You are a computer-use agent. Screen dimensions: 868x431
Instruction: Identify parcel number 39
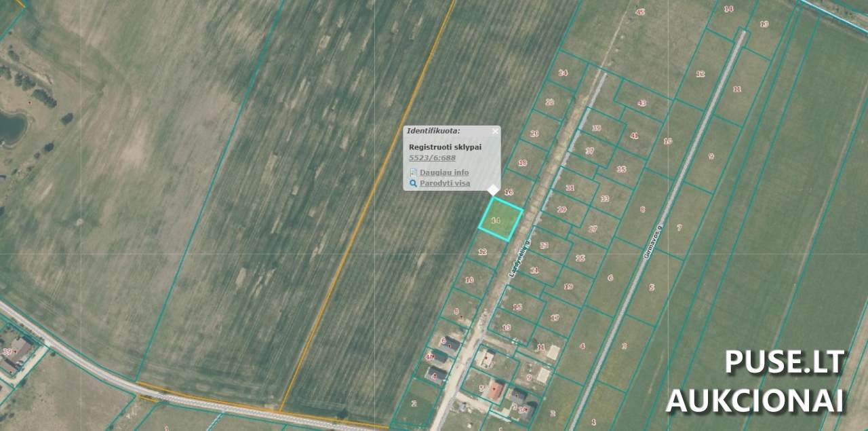tap(596, 128)
